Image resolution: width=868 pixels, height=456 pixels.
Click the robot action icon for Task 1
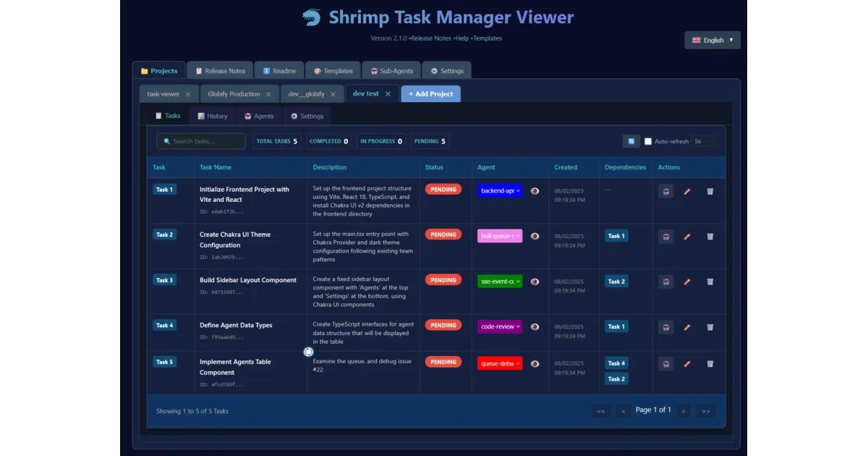pos(666,191)
